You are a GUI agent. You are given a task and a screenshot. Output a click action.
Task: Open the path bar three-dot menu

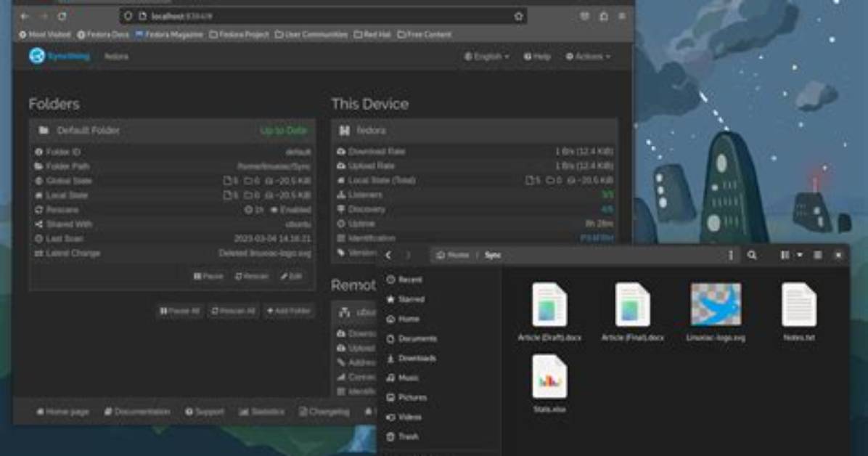point(731,256)
